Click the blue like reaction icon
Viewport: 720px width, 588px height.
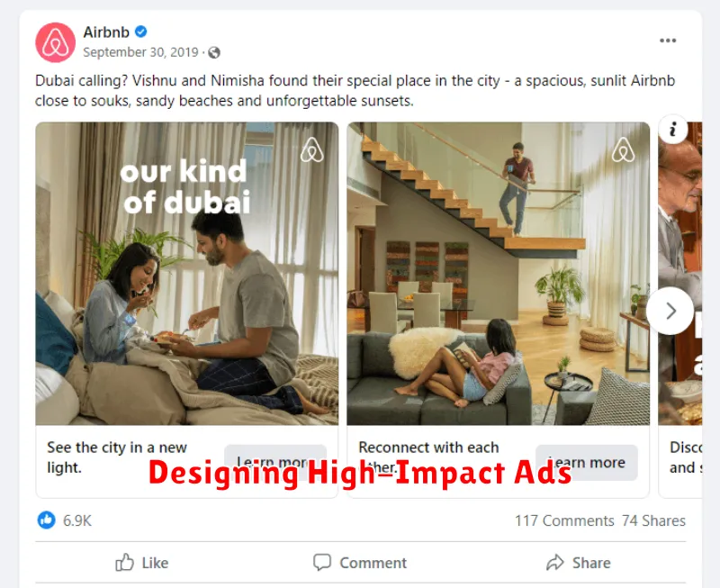[x=47, y=520]
